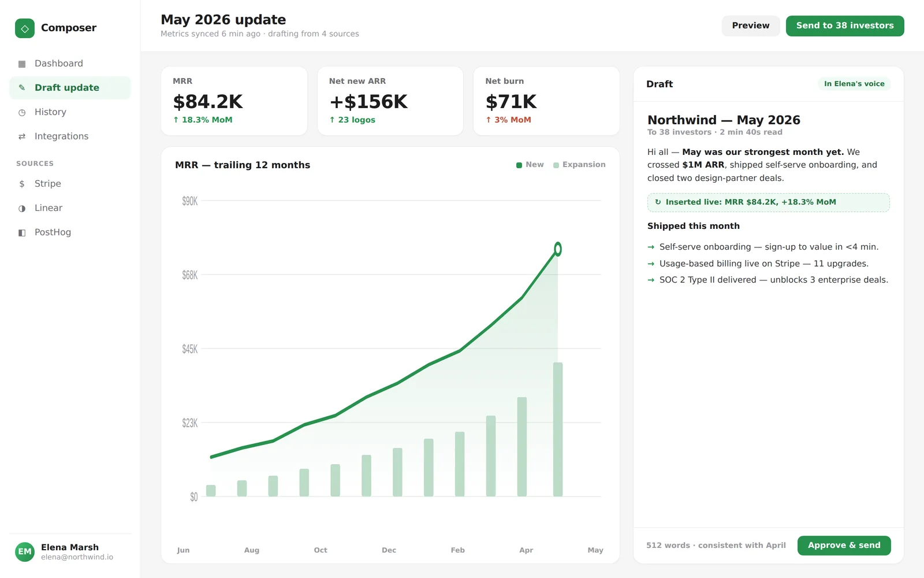
Task: Click the Feb x-axis label
Action: pyautogui.click(x=458, y=550)
